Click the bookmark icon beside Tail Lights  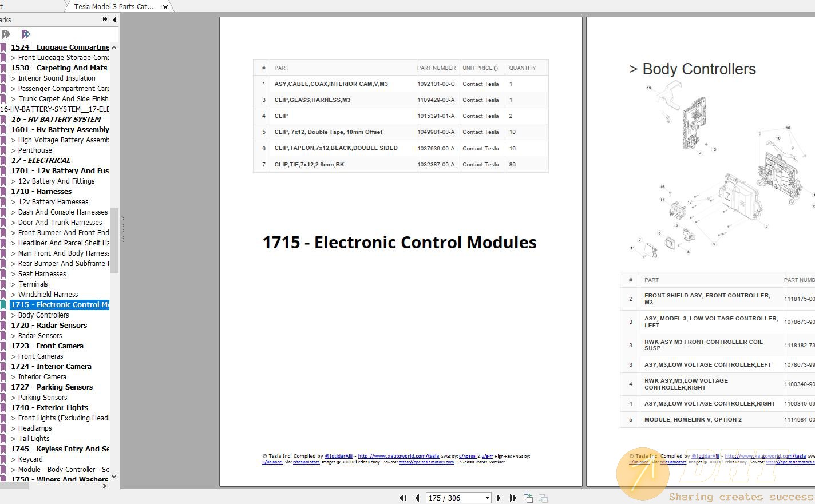click(3, 439)
